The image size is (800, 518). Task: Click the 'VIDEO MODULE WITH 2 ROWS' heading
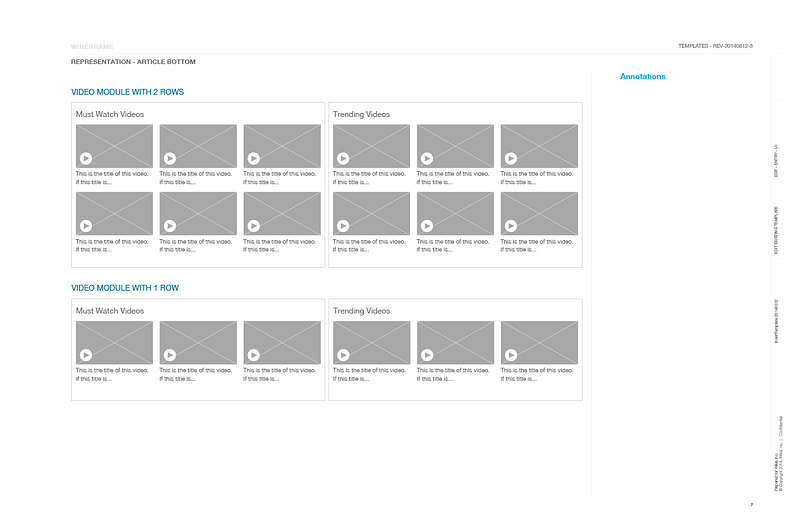coord(128,92)
